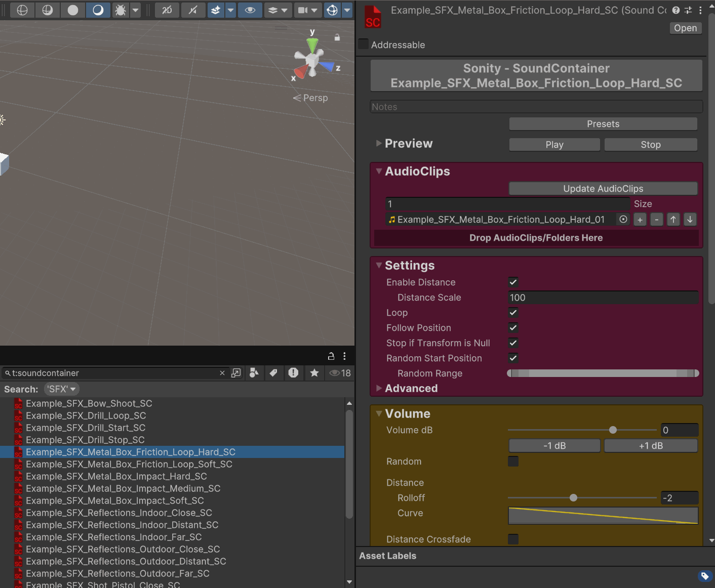Click the Update AudioClips button
Screen dimensions: 715x588
603,189
